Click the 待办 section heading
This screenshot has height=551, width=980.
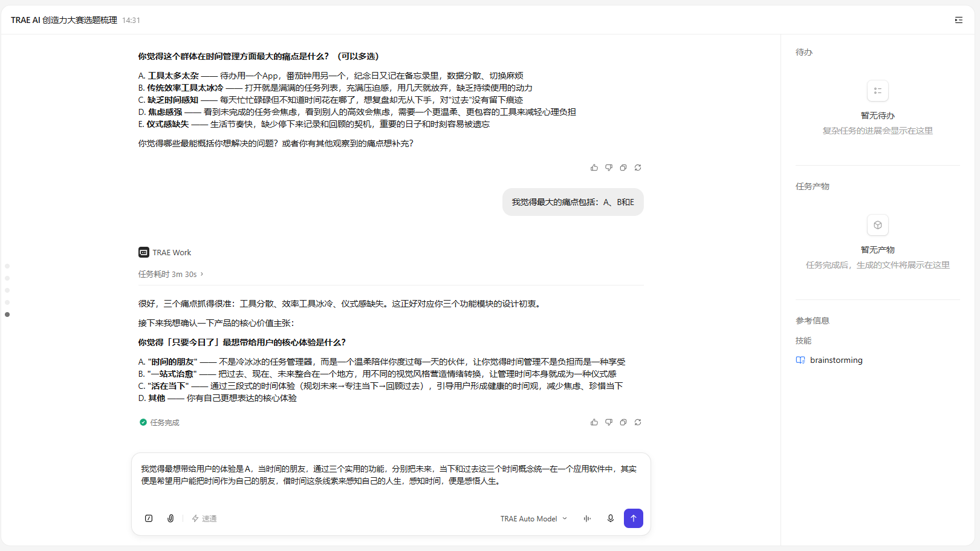click(x=804, y=52)
